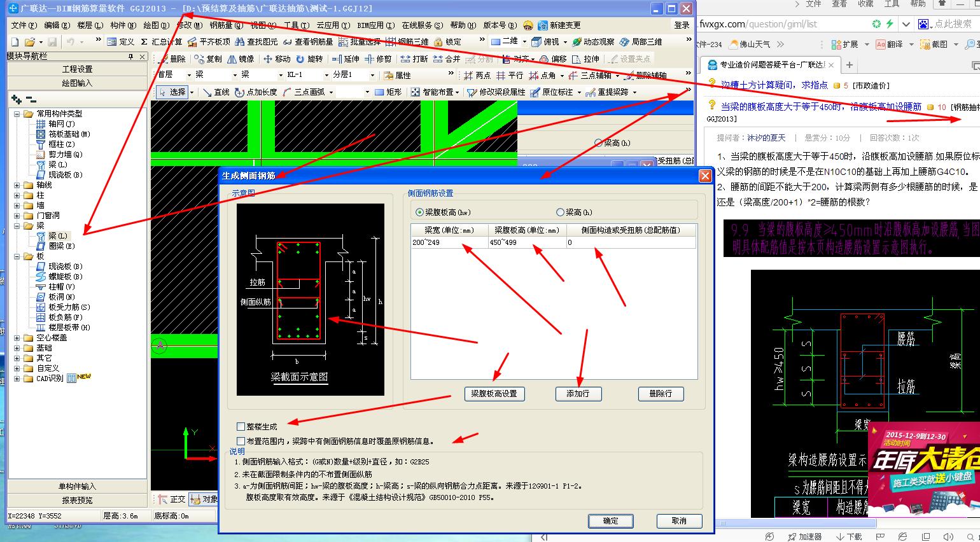The image size is (980, 542).
Task: Open the 在线服务(S) menu
Action: [423, 25]
